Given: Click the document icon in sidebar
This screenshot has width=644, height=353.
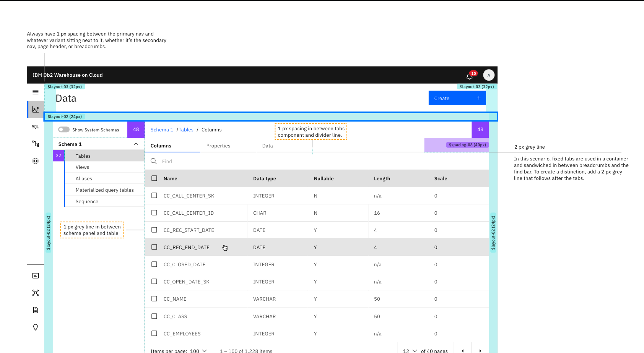Looking at the screenshot, I should (36, 310).
